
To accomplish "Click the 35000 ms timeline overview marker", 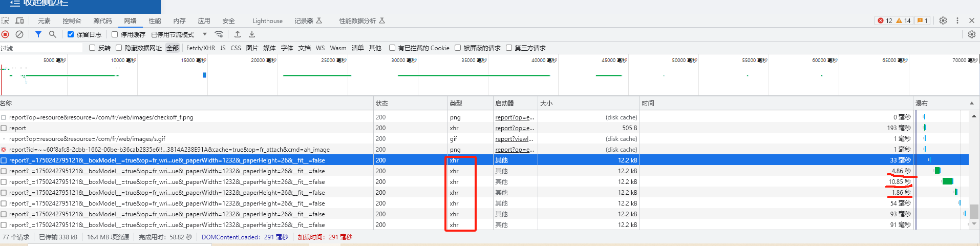I will point(475,60).
